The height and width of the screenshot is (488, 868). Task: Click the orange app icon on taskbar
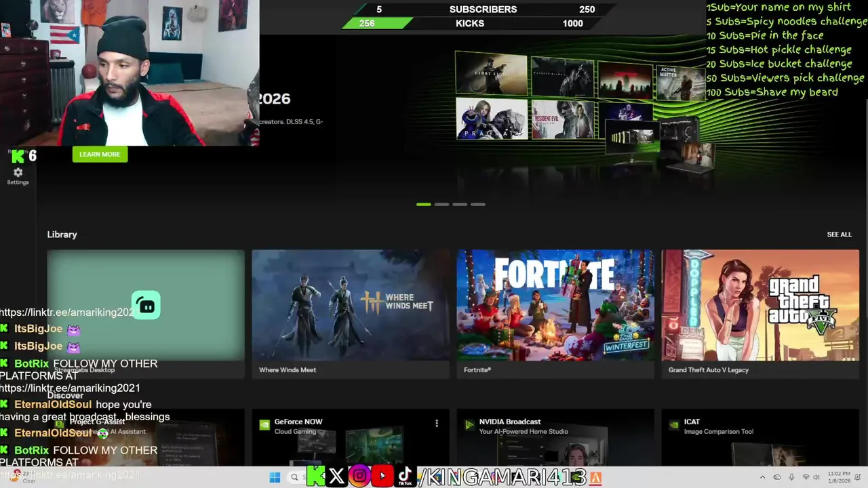595,477
